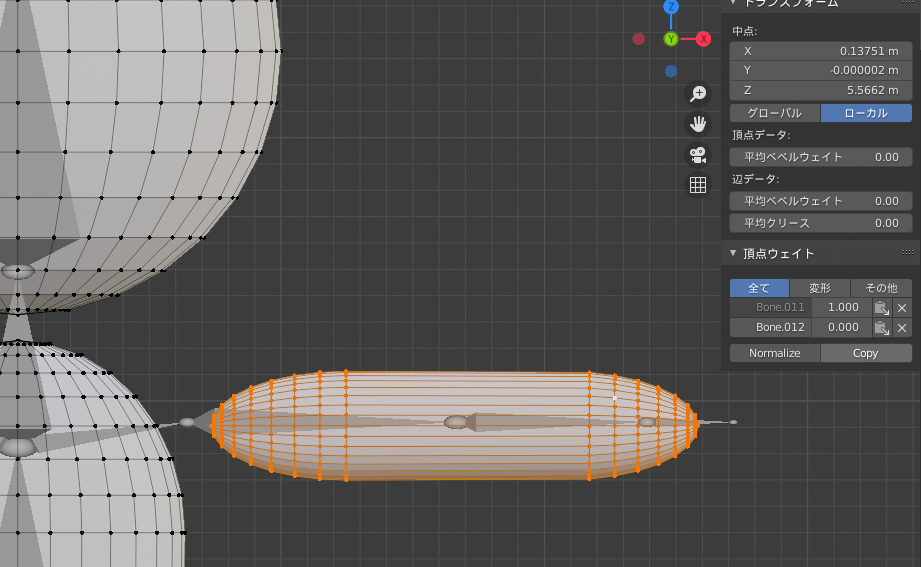Click the Copy weights button
Viewport: 921px width, 567px height.
point(866,353)
